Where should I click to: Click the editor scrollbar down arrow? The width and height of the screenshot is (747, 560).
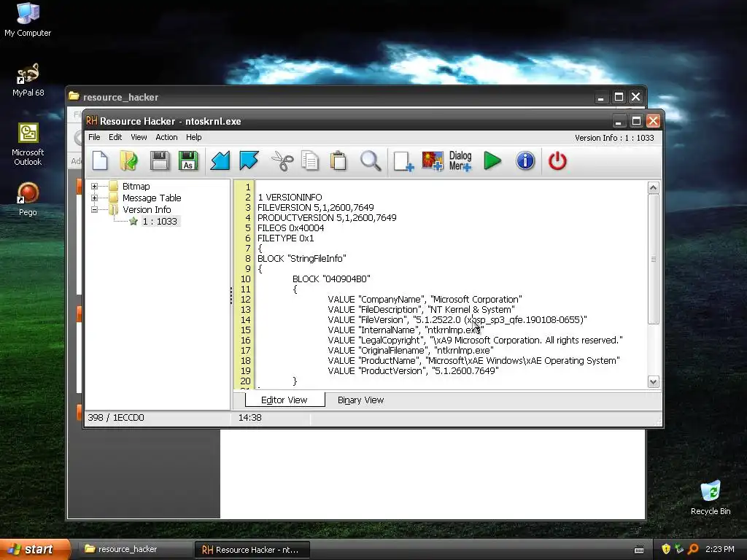(653, 381)
